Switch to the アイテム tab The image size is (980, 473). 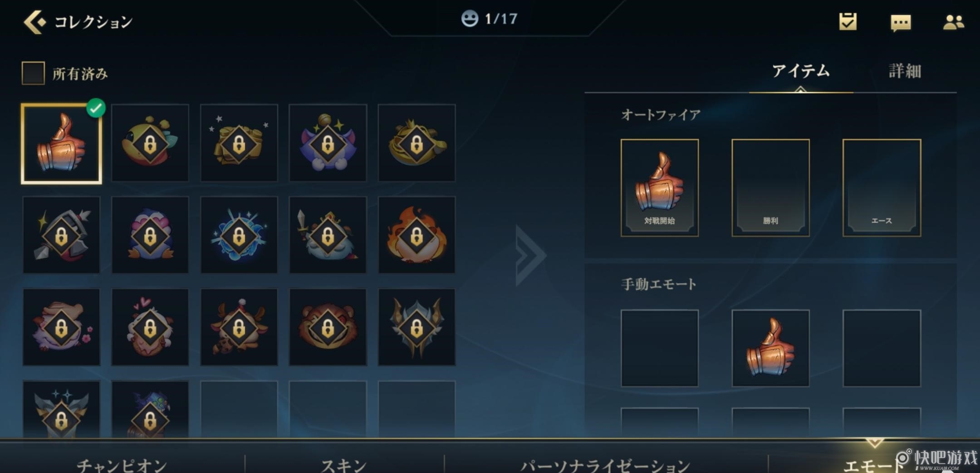[x=801, y=71]
